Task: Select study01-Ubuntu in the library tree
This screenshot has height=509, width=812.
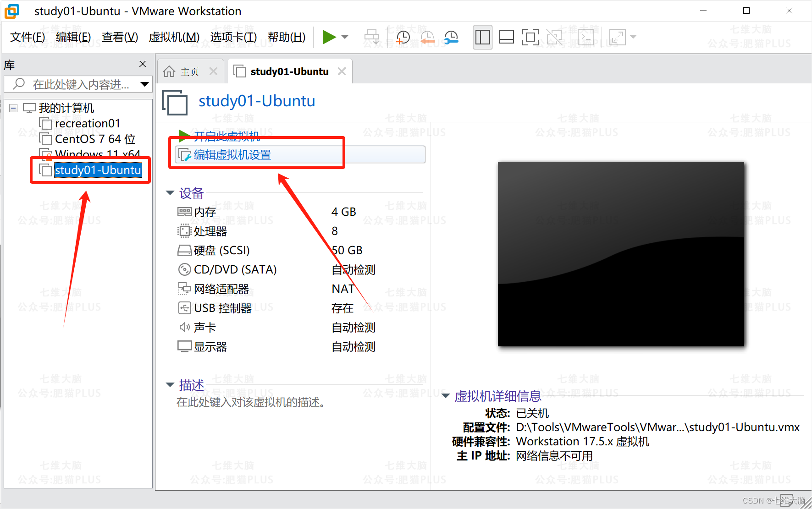Action: point(98,170)
